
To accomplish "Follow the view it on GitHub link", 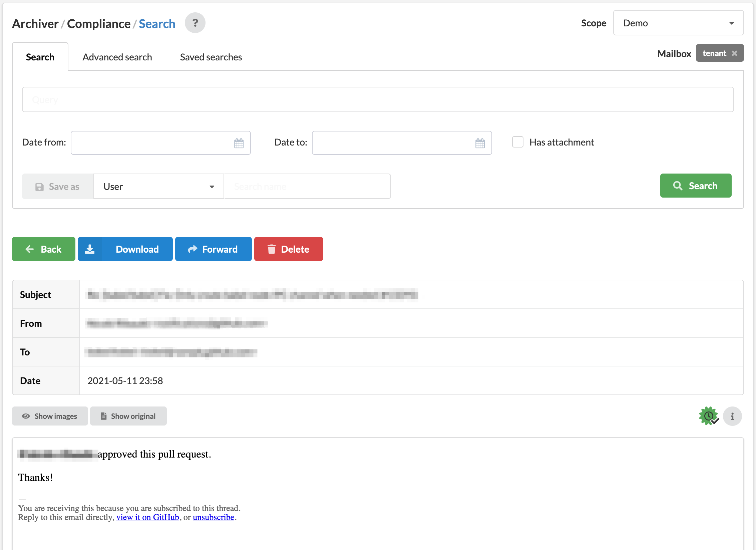I will pos(147,517).
